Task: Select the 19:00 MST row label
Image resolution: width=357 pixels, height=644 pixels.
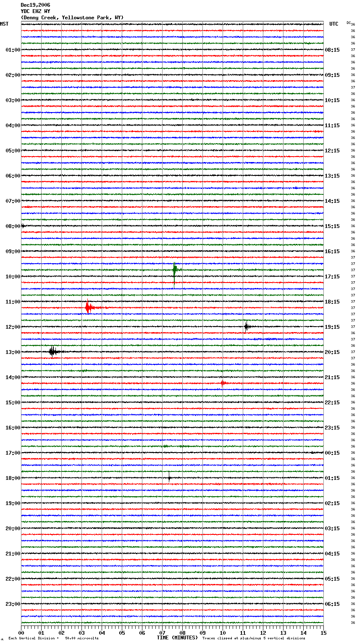Action: coord(13,503)
